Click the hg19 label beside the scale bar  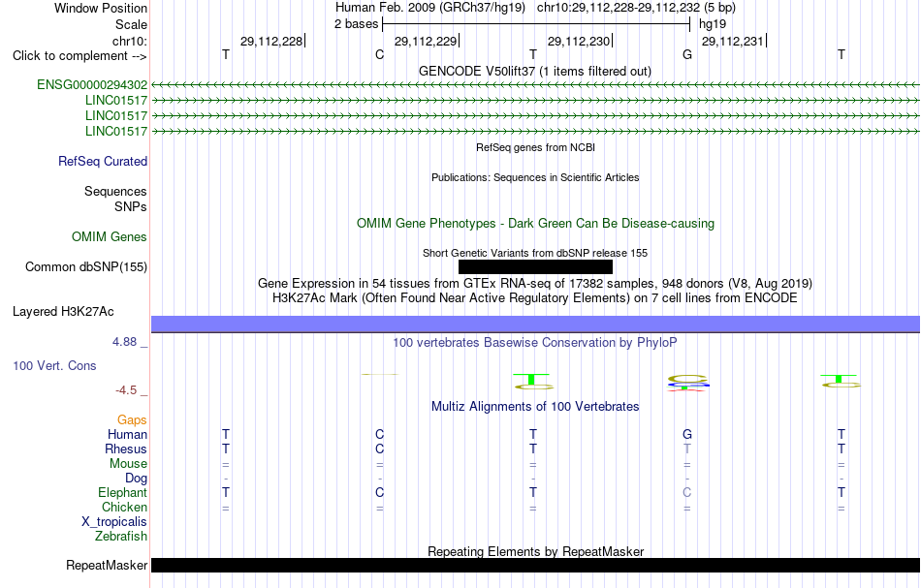(x=713, y=24)
